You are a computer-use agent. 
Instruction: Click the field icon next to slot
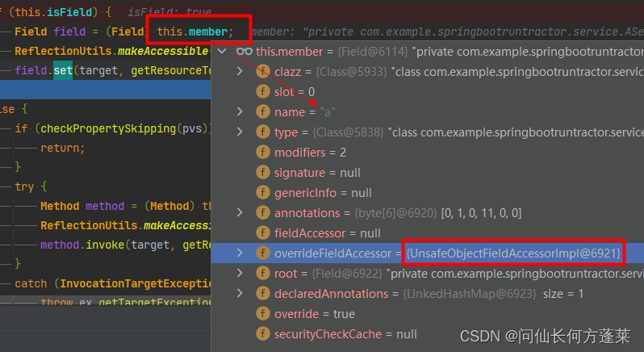pos(263,91)
